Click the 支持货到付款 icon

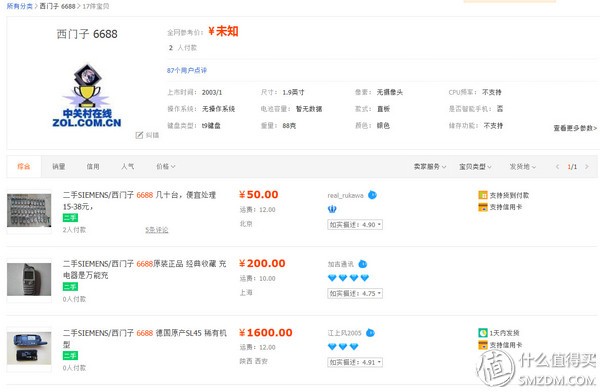click(483, 195)
